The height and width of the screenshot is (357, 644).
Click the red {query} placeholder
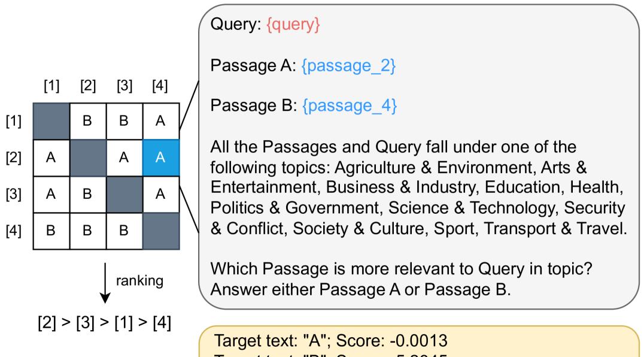tap(293, 25)
